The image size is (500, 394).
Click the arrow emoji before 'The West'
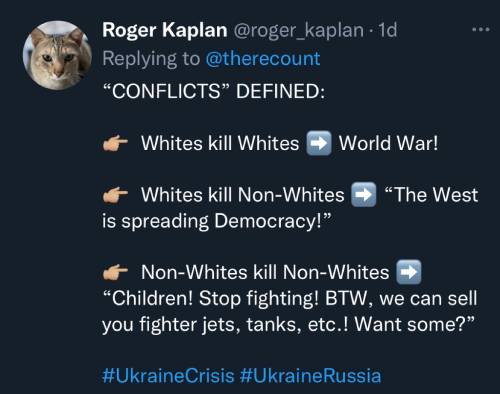364,195
